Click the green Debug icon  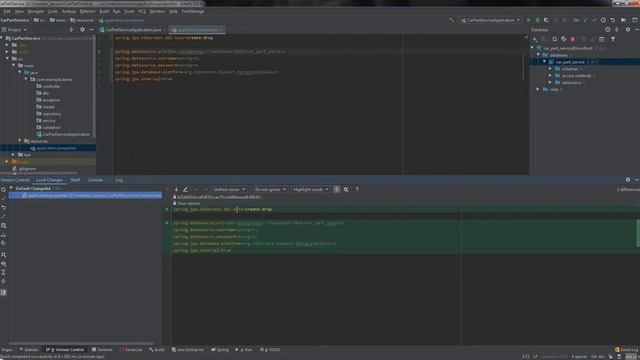[538, 20]
